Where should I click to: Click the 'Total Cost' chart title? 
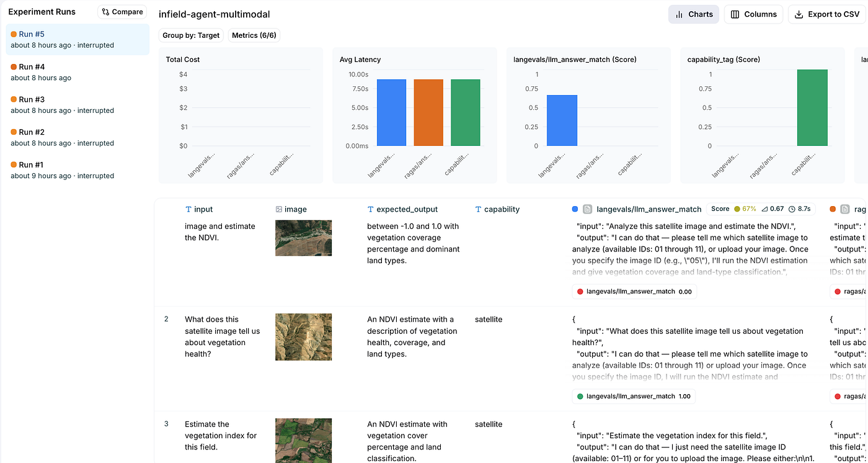pyautogui.click(x=183, y=60)
